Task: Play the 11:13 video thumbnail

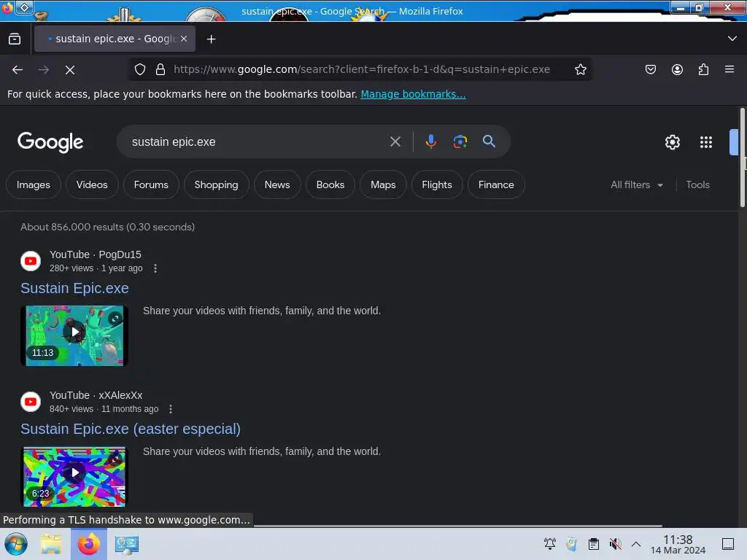Action: pos(74,335)
